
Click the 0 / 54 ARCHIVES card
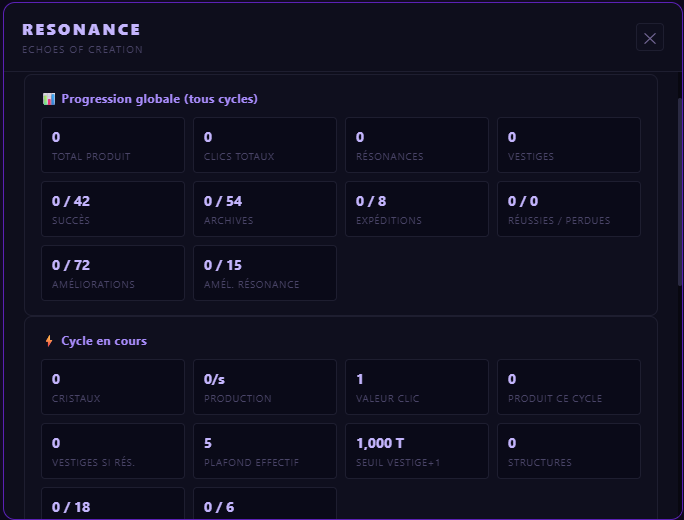point(265,209)
